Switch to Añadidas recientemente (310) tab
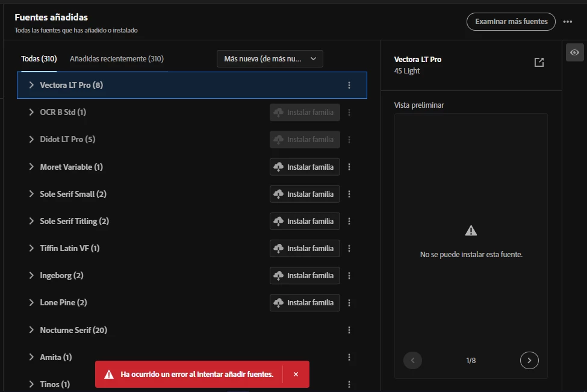 coord(117,59)
